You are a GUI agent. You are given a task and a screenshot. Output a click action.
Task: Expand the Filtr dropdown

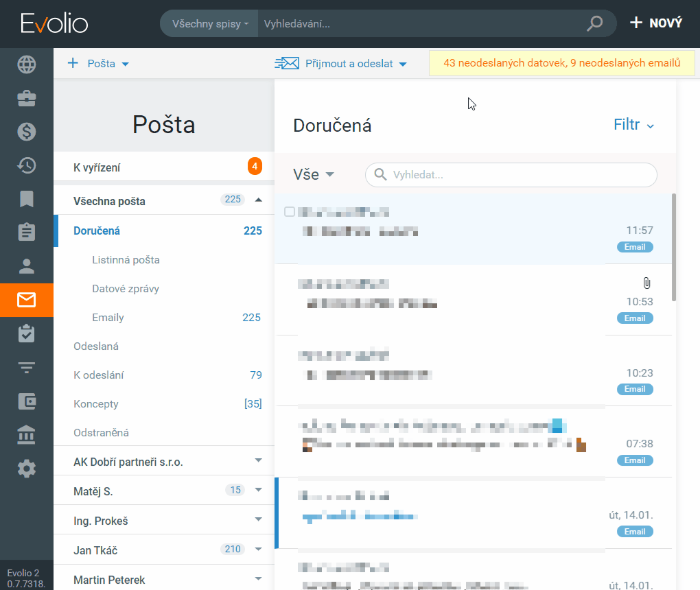click(633, 125)
